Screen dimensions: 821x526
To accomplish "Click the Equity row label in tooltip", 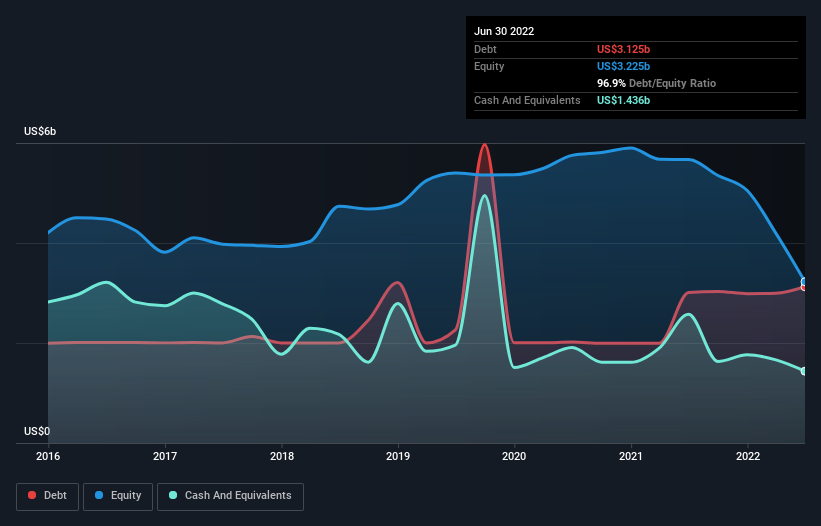I will pyautogui.click(x=489, y=66).
